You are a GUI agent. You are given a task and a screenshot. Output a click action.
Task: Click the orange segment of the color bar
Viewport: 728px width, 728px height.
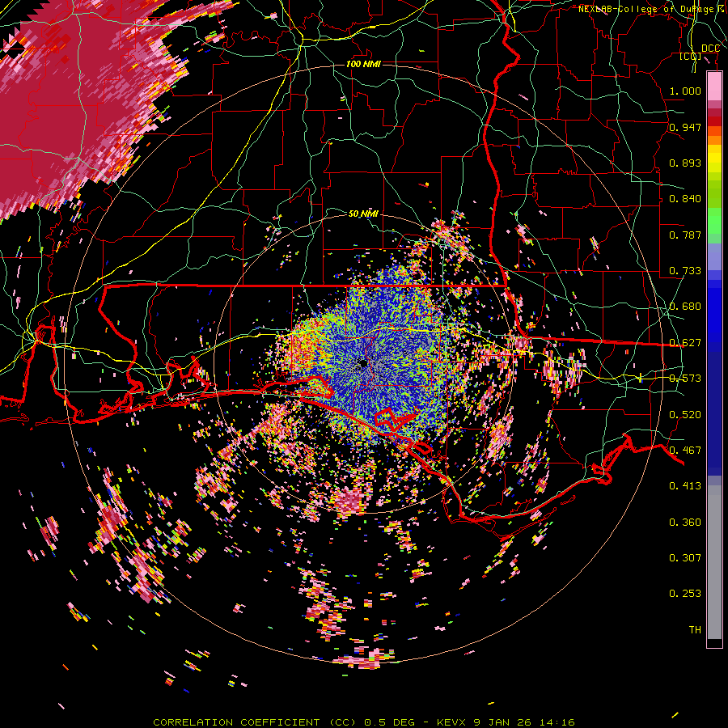[714, 136]
